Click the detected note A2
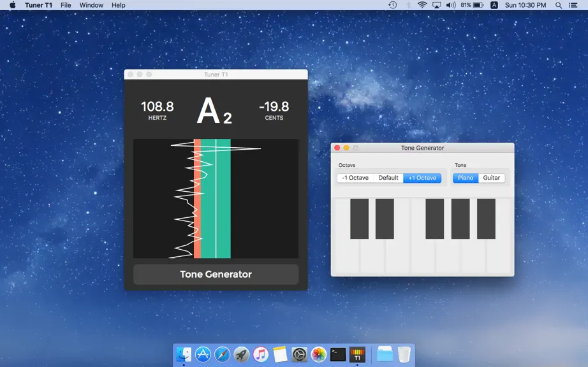This screenshot has width=588, height=367. pyautogui.click(x=214, y=111)
